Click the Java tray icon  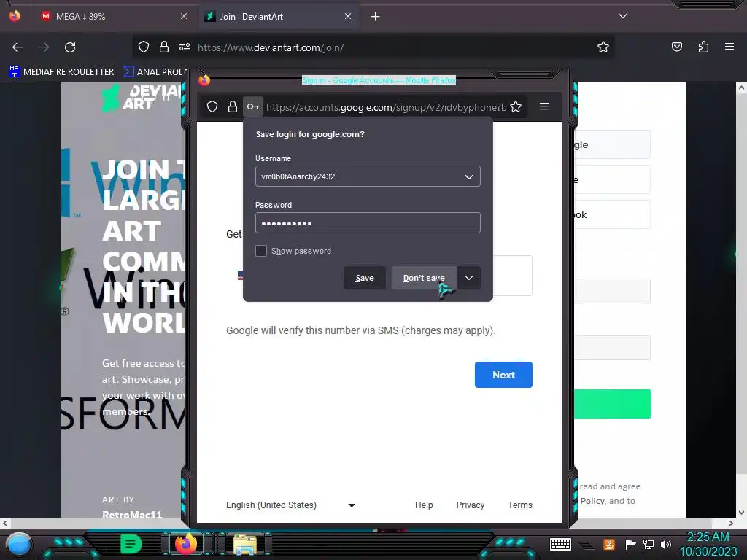click(609, 544)
